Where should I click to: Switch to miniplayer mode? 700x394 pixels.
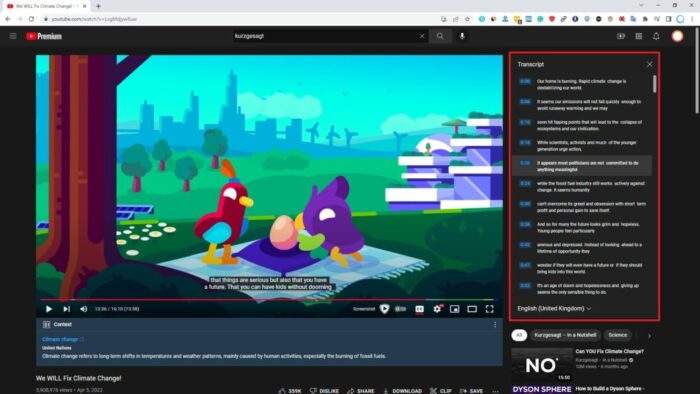tap(454, 309)
